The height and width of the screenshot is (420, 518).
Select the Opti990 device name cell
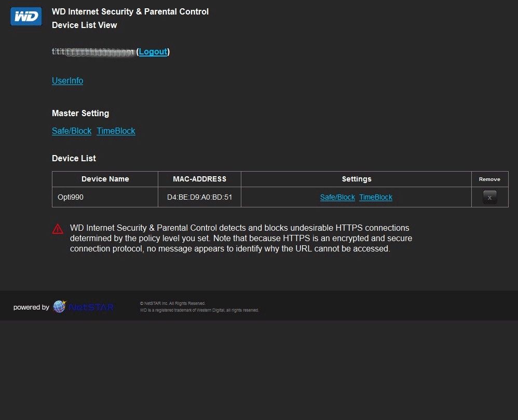105,198
